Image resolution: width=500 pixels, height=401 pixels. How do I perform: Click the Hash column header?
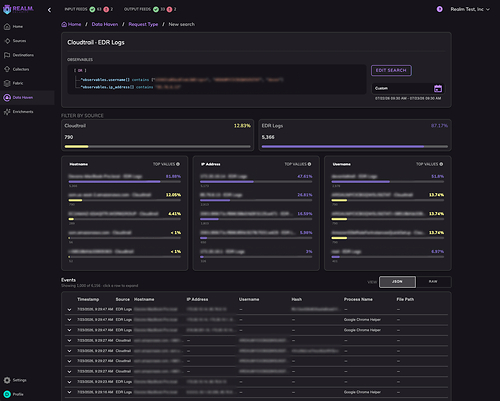297,299
